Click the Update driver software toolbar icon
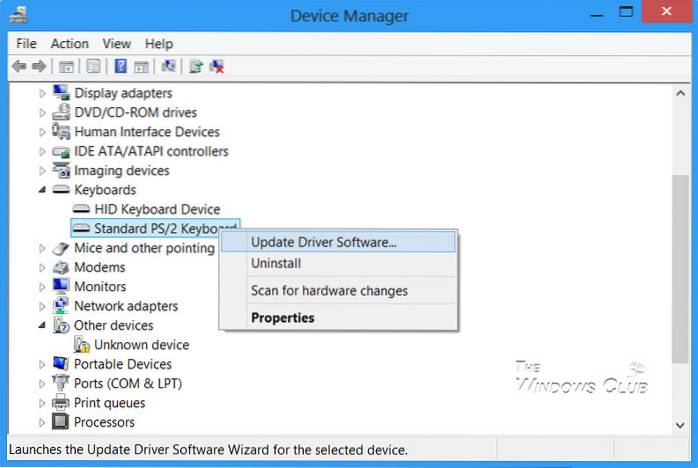The image size is (698, 468). coord(196,67)
